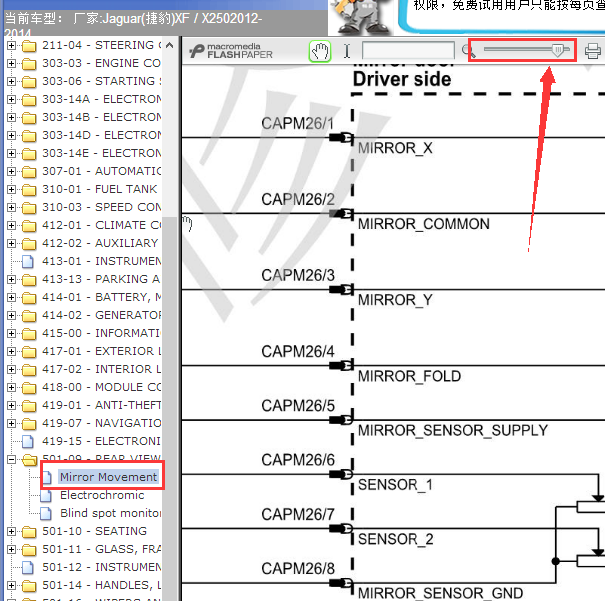Select the 412-02 AUXILIARY tree item
The height and width of the screenshot is (601, 605).
[100, 243]
